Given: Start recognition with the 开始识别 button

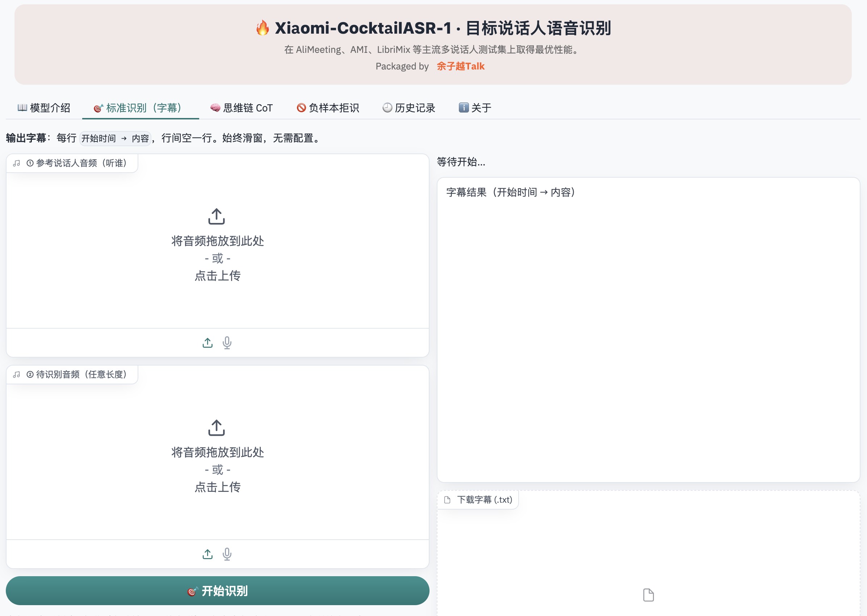Looking at the screenshot, I should tap(218, 591).
